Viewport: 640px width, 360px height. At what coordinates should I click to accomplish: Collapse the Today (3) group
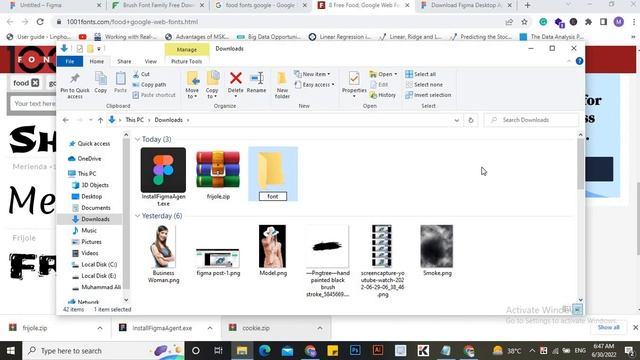pos(138,140)
